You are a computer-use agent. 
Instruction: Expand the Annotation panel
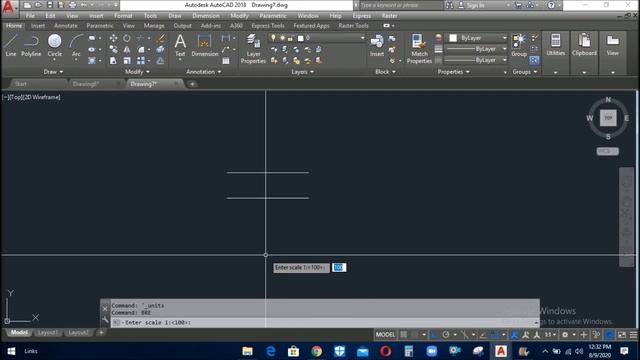(204, 72)
